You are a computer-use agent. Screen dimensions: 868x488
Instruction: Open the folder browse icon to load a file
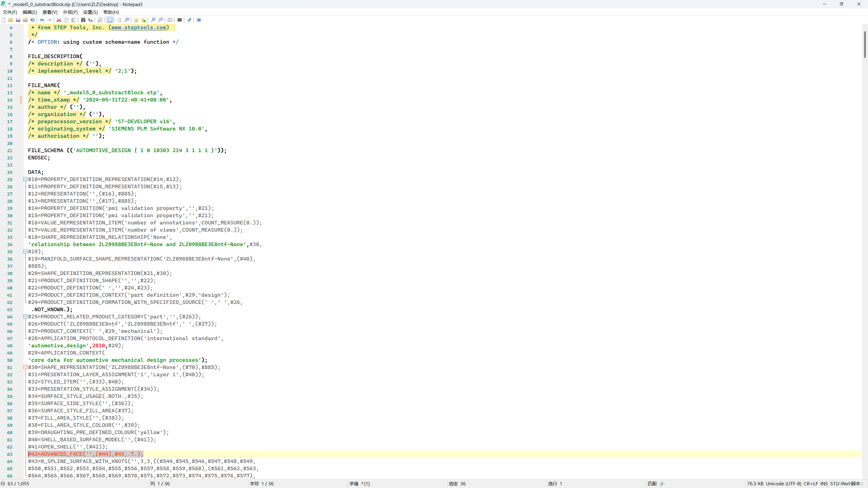click(x=11, y=20)
